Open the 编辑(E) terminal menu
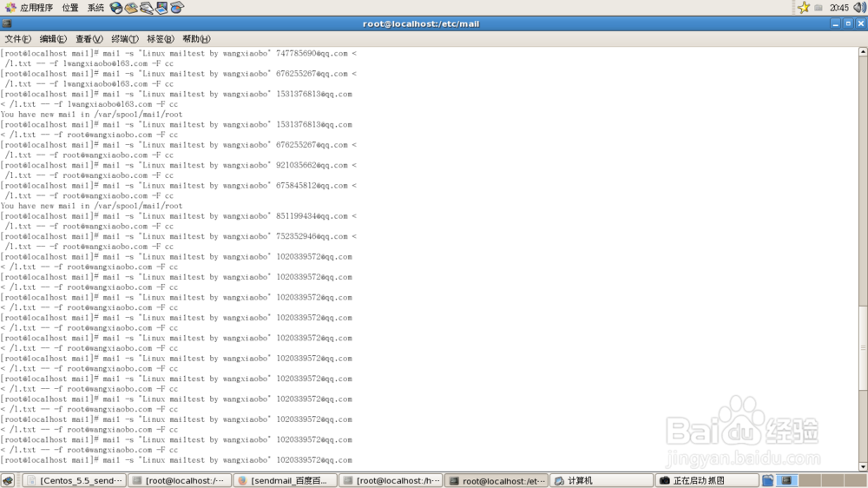 pos(53,39)
